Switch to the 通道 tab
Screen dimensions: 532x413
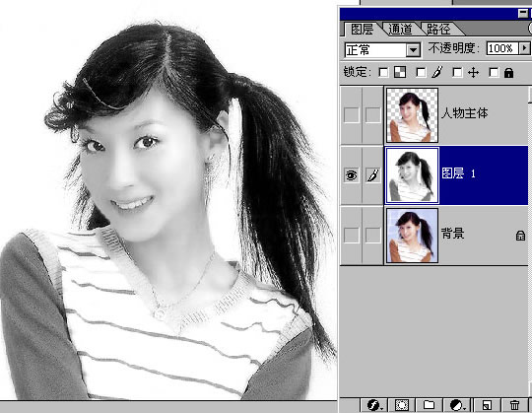(x=400, y=30)
